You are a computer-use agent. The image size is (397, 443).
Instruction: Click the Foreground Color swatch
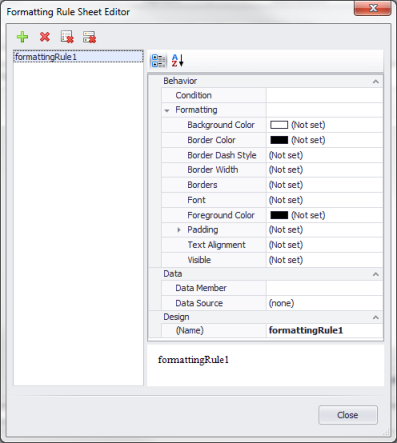279,215
